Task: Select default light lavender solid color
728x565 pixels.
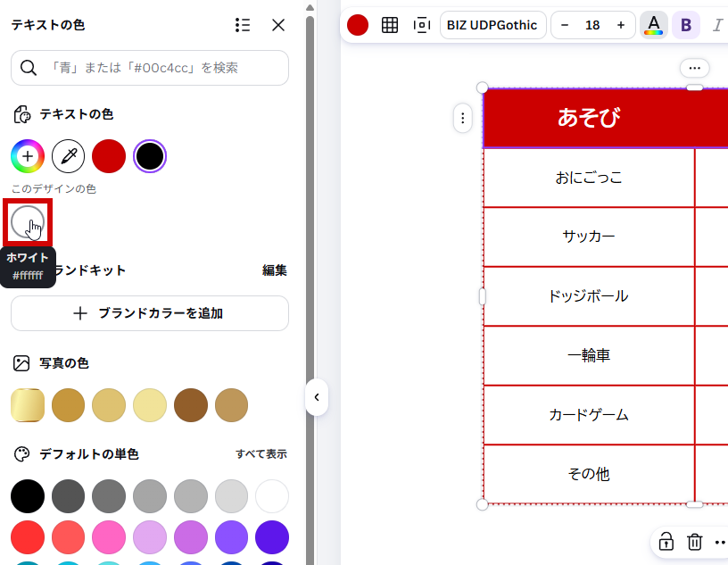Action: pos(150,537)
